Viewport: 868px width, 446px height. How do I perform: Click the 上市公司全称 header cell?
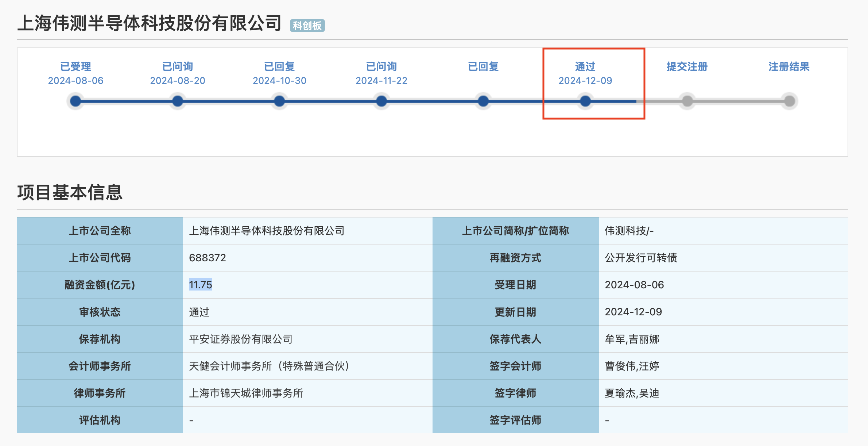point(100,231)
